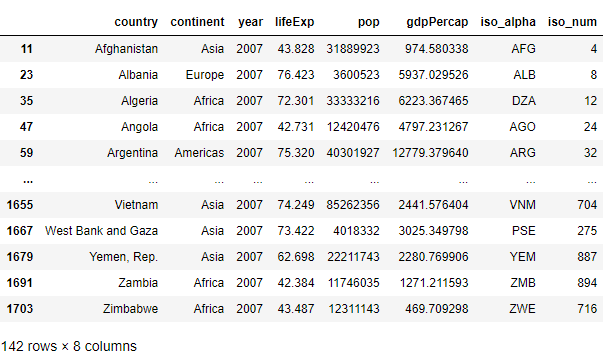
Task: Click the Yemen, Rep. cell
Action: [x=124, y=257]
